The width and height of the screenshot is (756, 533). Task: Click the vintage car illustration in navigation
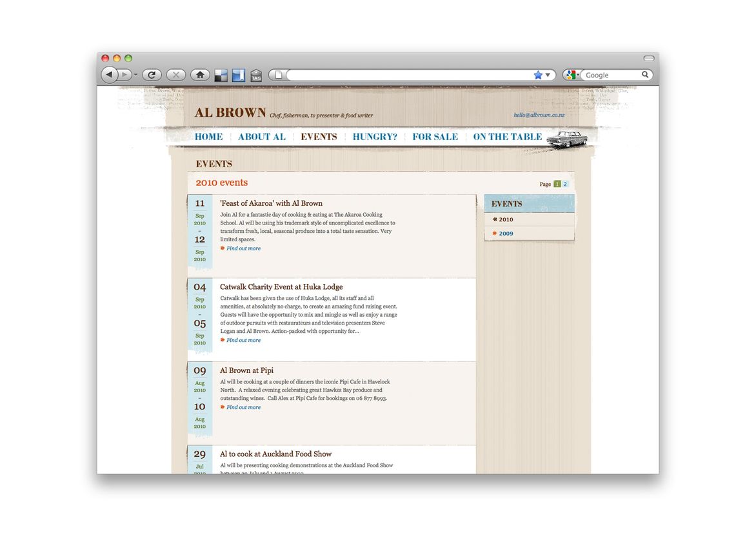click(x=566, y=139)
